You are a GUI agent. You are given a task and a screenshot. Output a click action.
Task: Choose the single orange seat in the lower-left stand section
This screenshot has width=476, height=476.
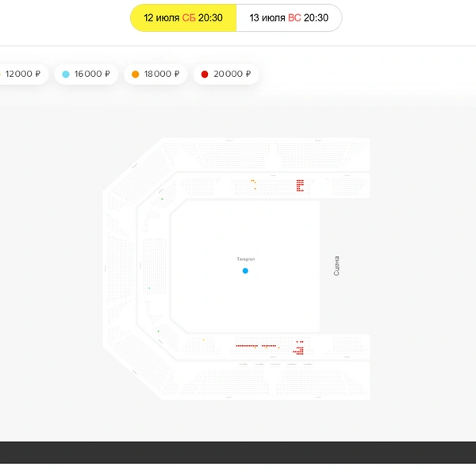coord(203,340)
